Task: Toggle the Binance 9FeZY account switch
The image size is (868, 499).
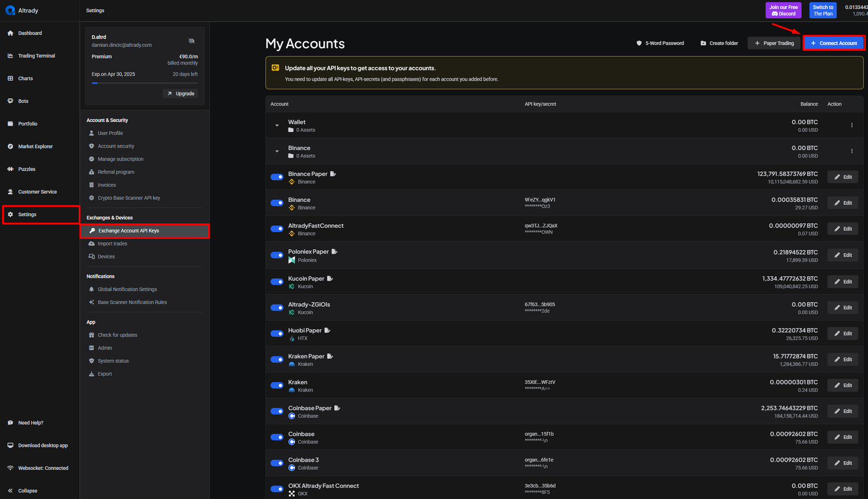Action: click(x=277, y=203)
